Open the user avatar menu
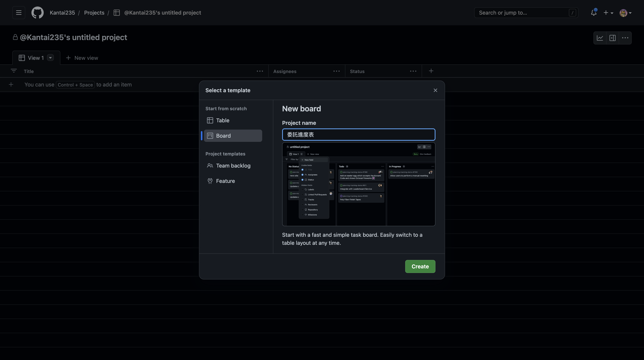 click(625, 13)
